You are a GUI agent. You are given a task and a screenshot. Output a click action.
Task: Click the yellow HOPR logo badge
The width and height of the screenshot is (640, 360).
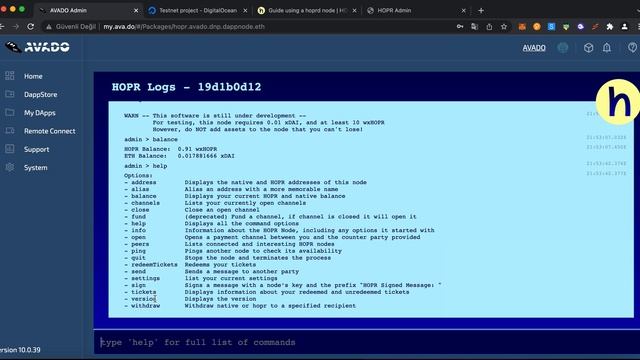tap(618, 102)
